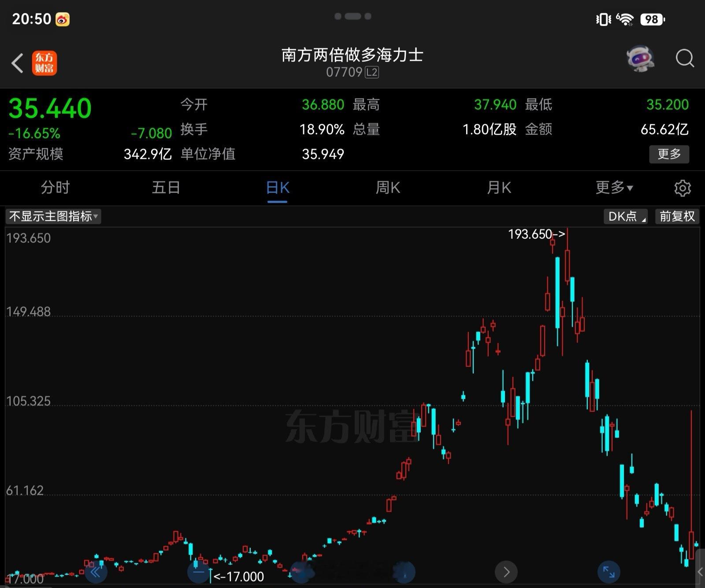Tap the 105.325 axis label
Image resolution: width=705 pixels, height=588 pixels.
coord(28,401)
